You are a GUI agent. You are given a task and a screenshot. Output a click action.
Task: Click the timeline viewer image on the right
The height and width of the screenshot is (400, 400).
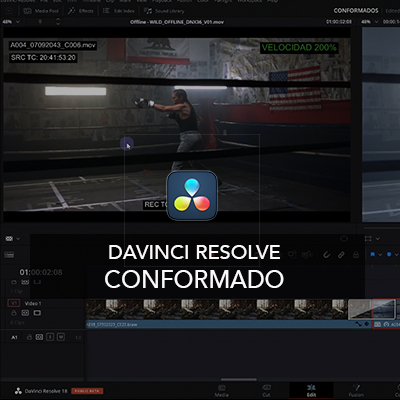(x=381, y=125)
